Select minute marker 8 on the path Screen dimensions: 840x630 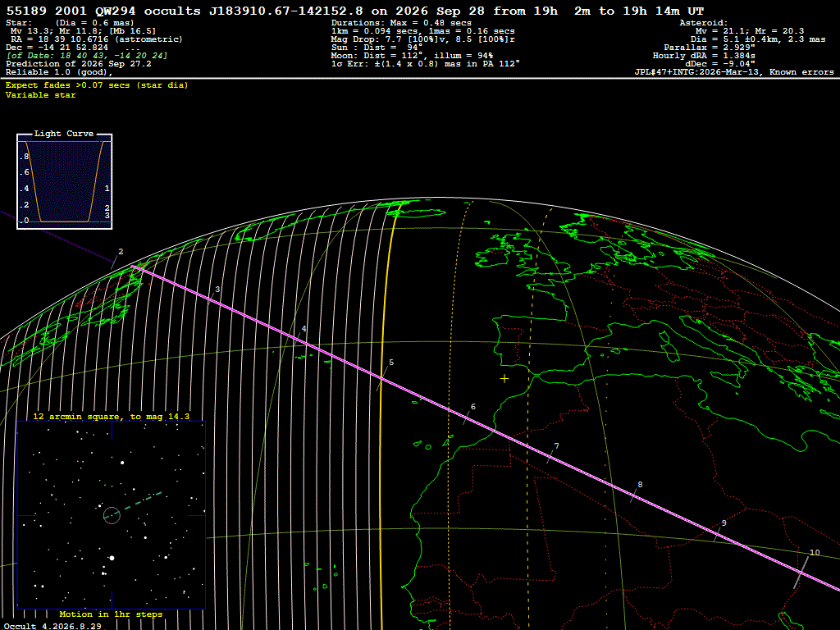coord(640,485)
